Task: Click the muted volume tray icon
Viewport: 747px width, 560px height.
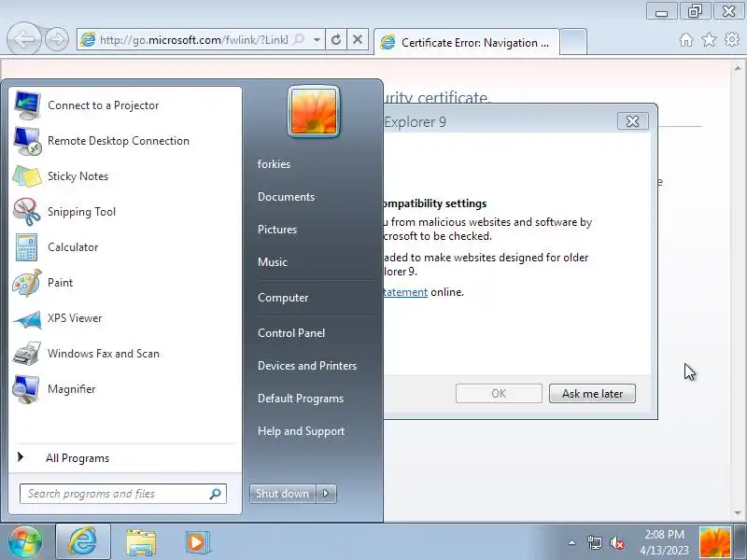Action: click(617, 542)
